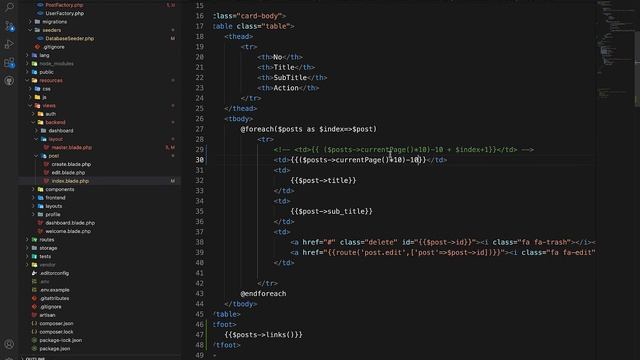
Task: Expand the migrations folder
Action: click(30, 22)
